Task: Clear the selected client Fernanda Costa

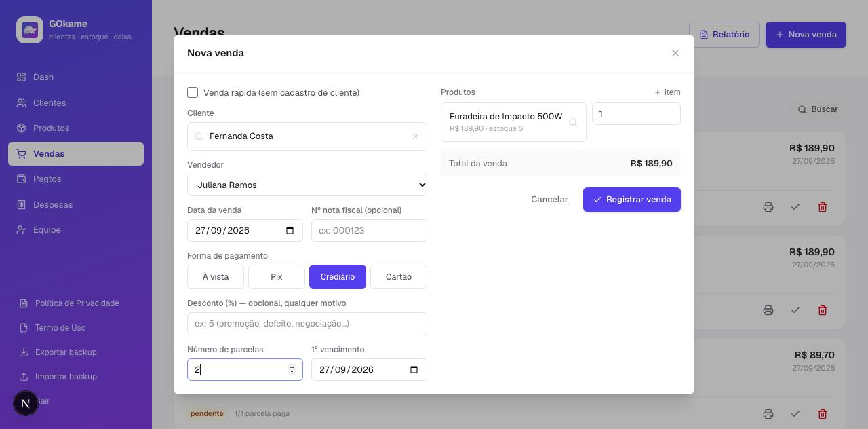Action: click(416, 136)
